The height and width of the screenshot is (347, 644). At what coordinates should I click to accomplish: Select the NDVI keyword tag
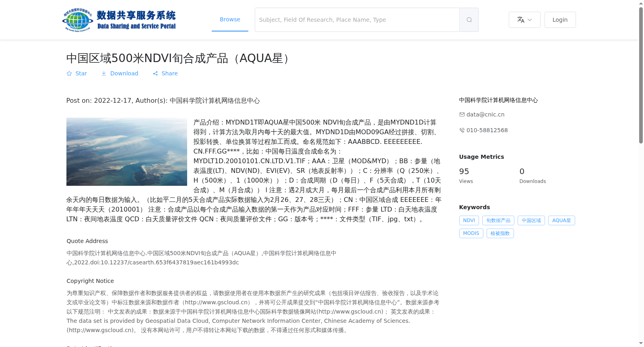[x=469, y=220]
